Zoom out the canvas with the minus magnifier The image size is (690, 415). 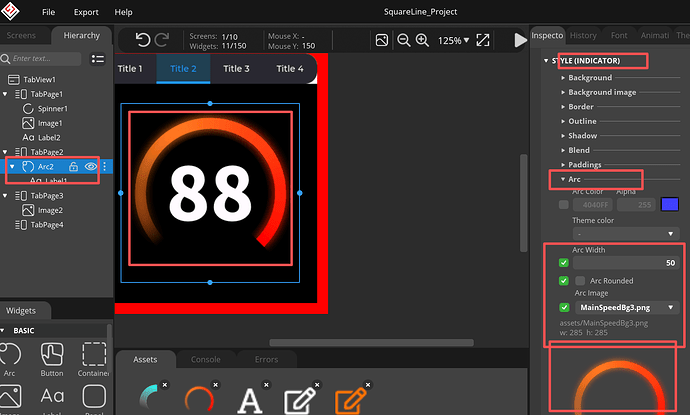(x=403, y=41)
